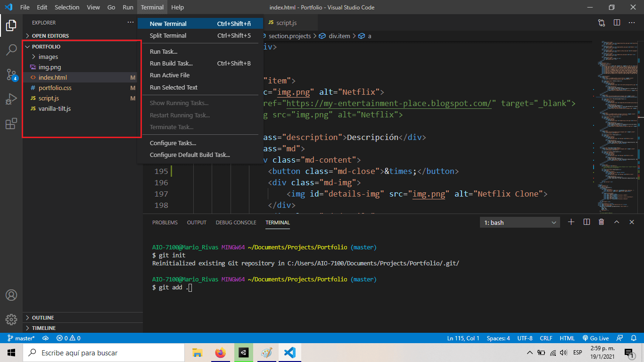Open the '1: bash' terminal selector dropdown
This screenshot has height=362, width=644.
pos(519,222)
